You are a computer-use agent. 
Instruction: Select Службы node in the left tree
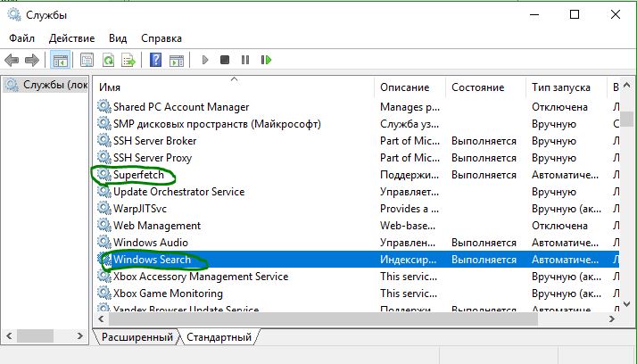pos(46,86)
